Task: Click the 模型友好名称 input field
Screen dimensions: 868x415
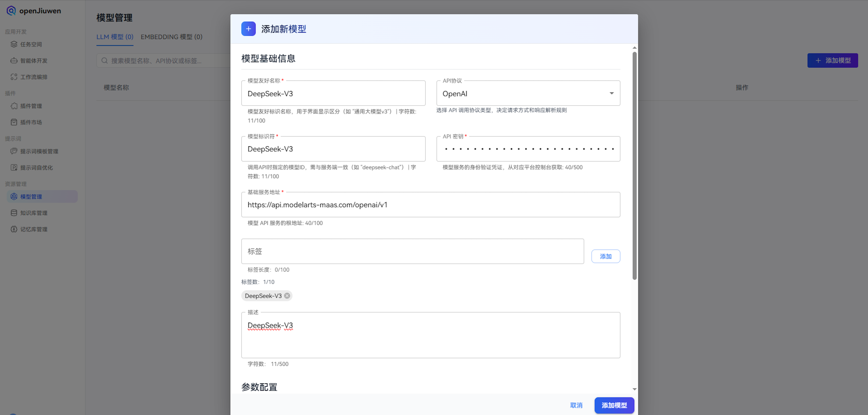Action: (x=333, y=93)
